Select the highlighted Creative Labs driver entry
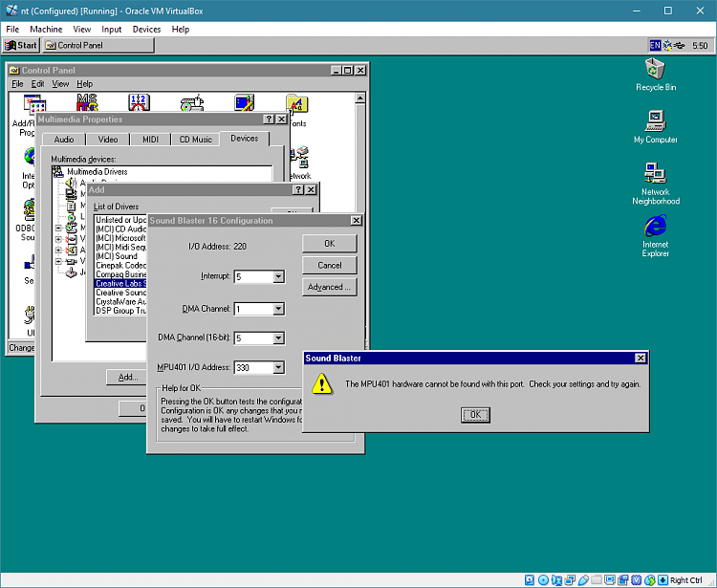 pos(120,284)
